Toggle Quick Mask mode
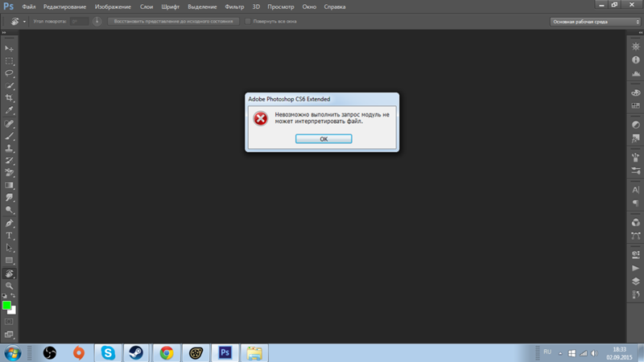The image size is (644, 362). (9, 322)
